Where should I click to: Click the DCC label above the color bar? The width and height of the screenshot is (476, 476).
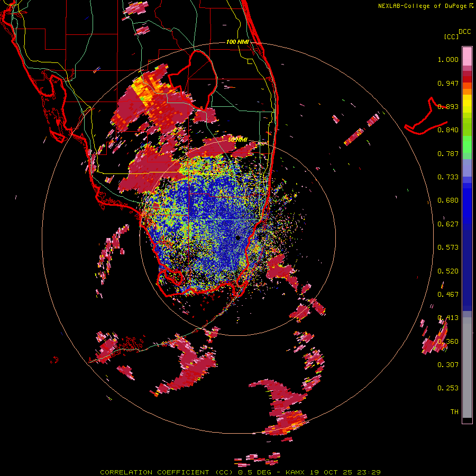464,32
